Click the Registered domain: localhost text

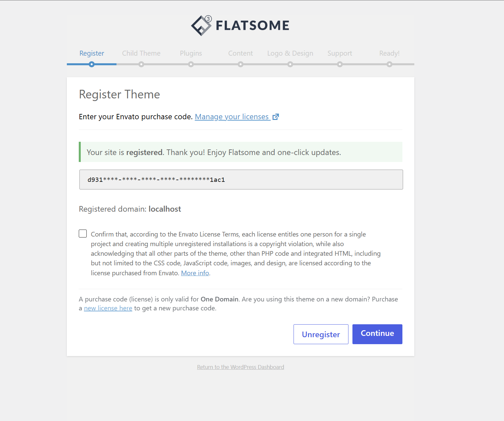pyautogui.click(x=130, y=209)
